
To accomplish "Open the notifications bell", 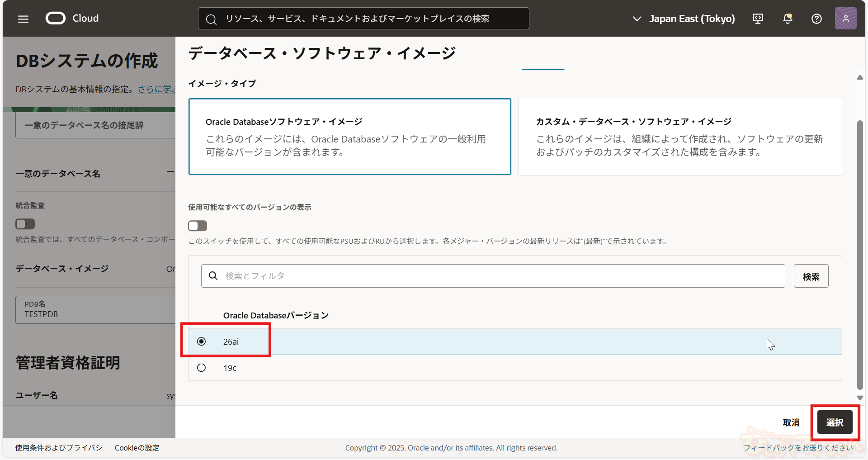I will (x=787, y=19).
